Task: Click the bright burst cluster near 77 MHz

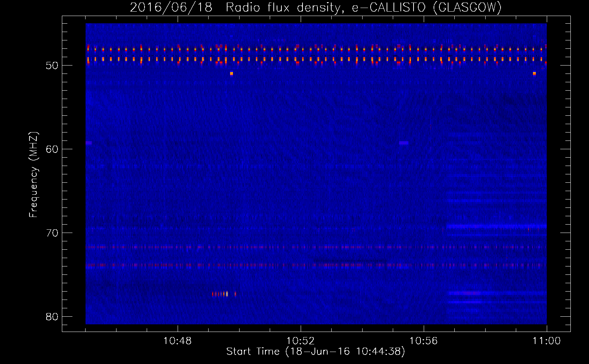Action: point(224,294)
